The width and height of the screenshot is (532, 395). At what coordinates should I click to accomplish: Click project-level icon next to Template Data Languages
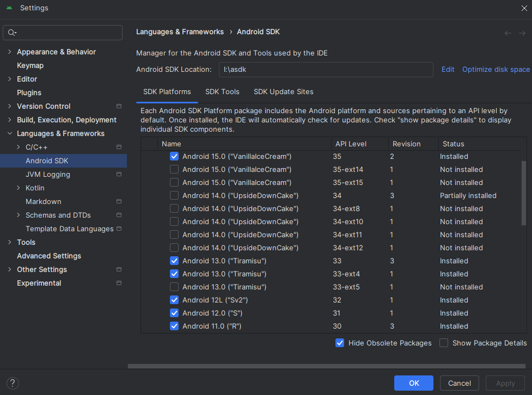tap(119, 229)
